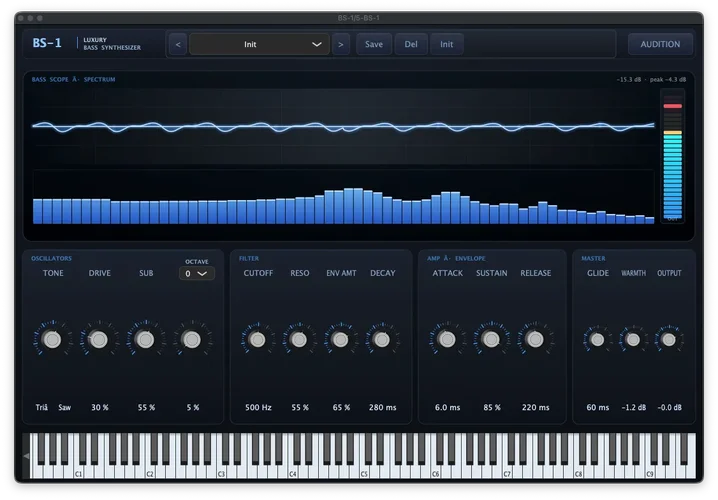
Task: Play the C3 piano key
Action: pos(221,470)
